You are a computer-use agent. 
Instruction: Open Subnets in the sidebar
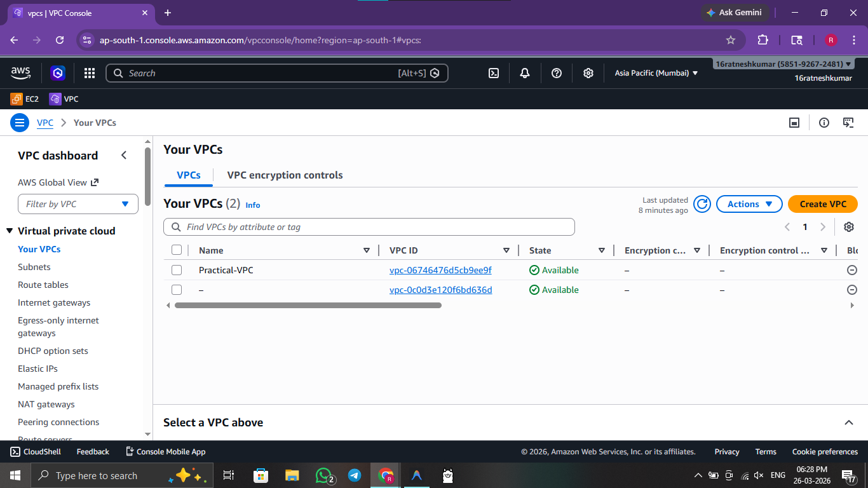[x=34, y=267]
